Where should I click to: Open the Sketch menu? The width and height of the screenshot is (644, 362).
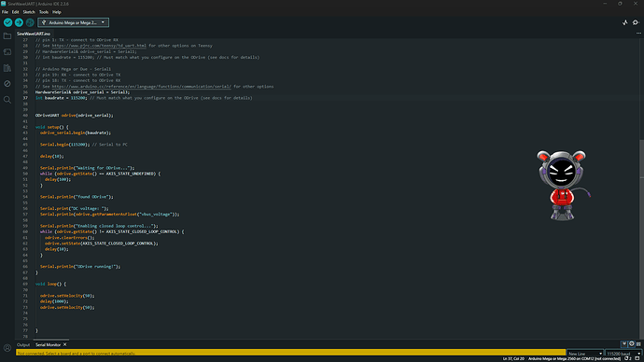pyautogui.click(x=29, y=12)
